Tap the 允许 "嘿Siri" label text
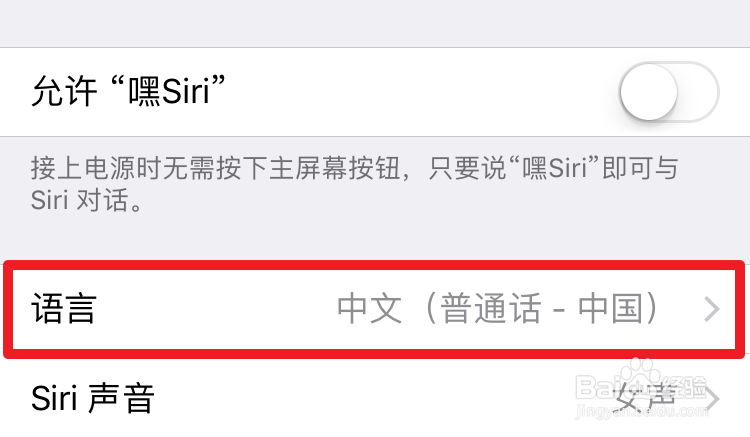 point(127,93)
